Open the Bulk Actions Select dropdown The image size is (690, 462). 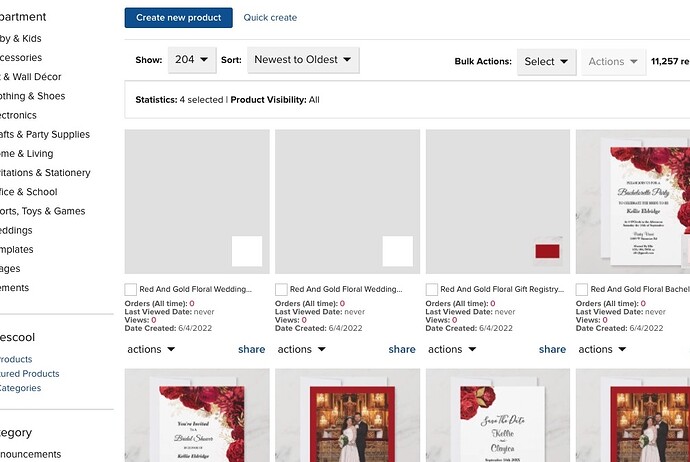[546, 62]
